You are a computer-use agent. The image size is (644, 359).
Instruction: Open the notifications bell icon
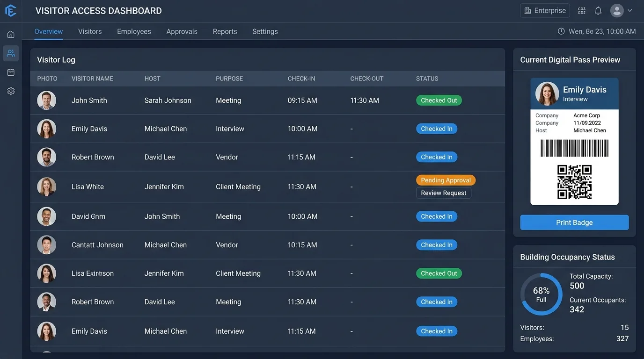(598, 11)
